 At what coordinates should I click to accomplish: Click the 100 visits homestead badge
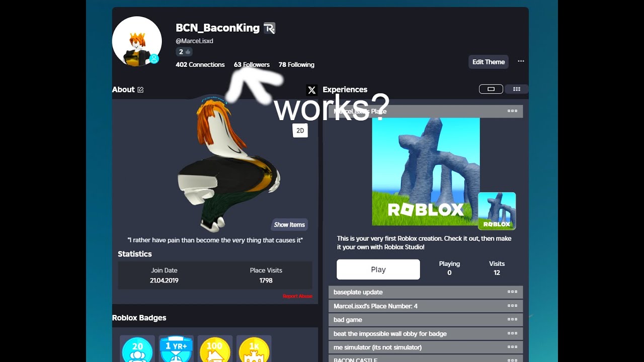click(215, 349)
